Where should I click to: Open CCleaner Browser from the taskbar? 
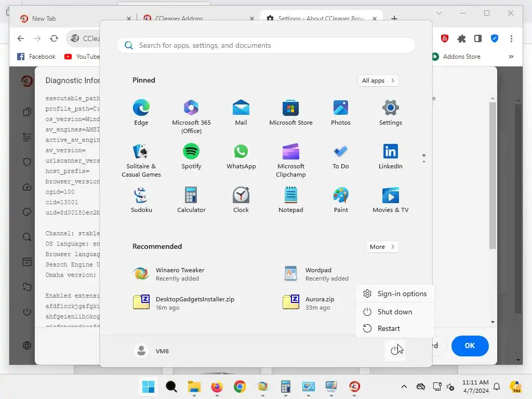click(x=354, y=387)
